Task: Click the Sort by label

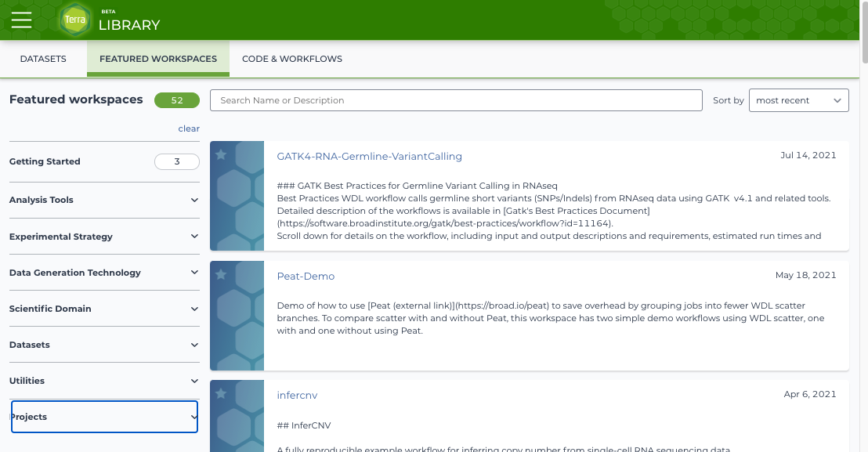Action: click(728, 100)
